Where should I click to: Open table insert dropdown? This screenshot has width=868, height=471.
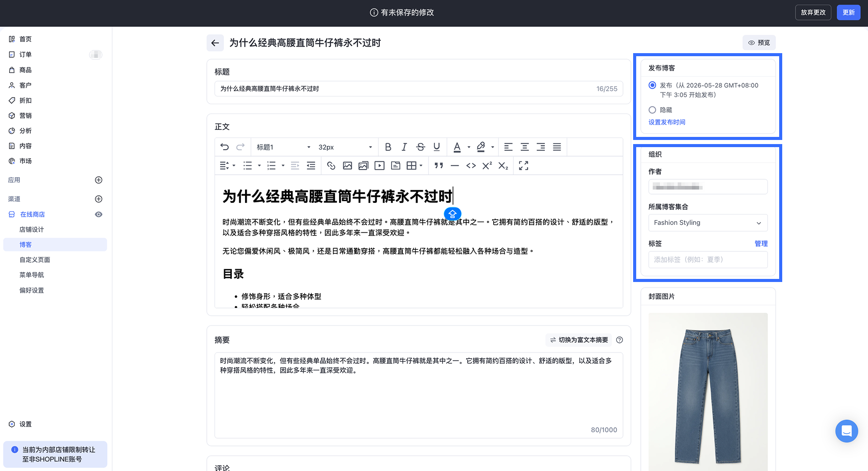click(421, 166)
